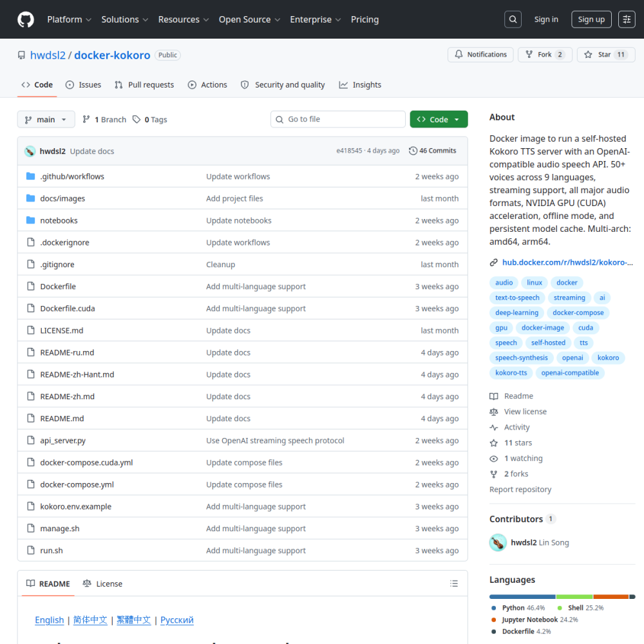
Task: Open the kokoro.env.example file
Action: [75, 506]
